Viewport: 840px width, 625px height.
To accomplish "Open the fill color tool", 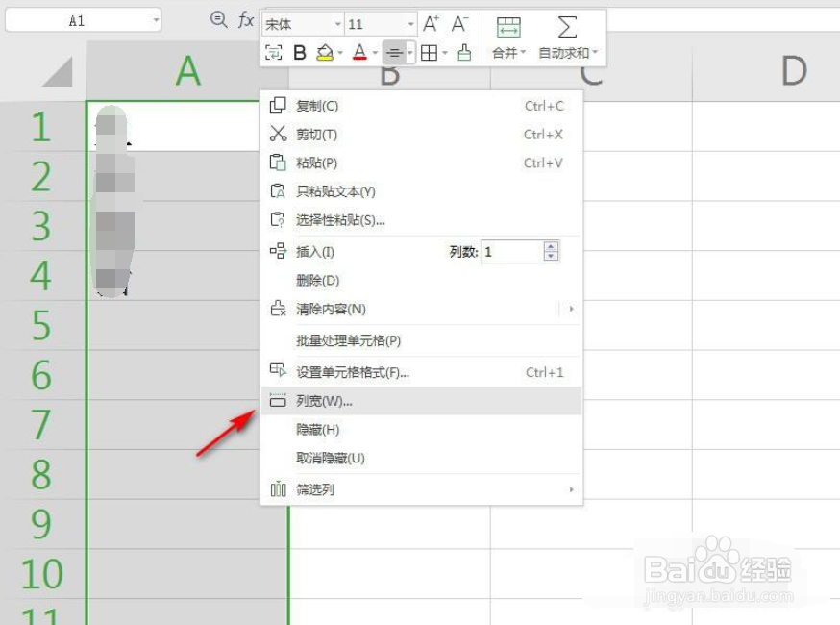I will tap(327, 51).
